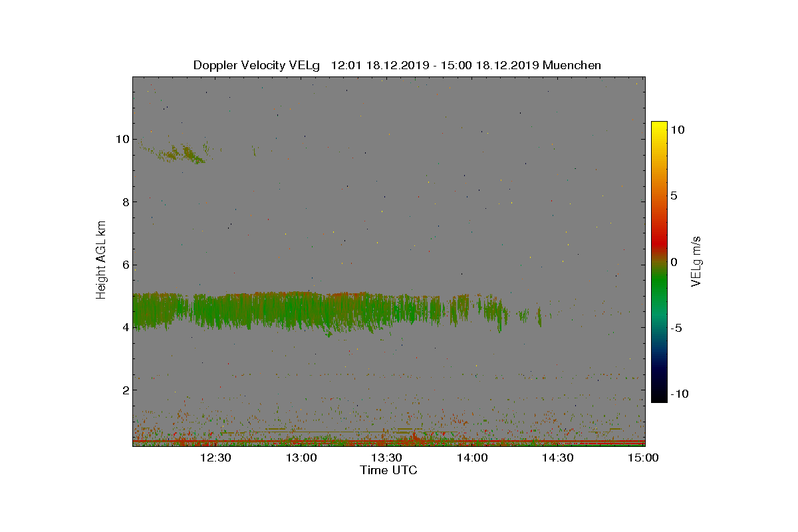The image size is (798, 532).
Task: Click the colorbar value 5 label
Action: [674, 196]
